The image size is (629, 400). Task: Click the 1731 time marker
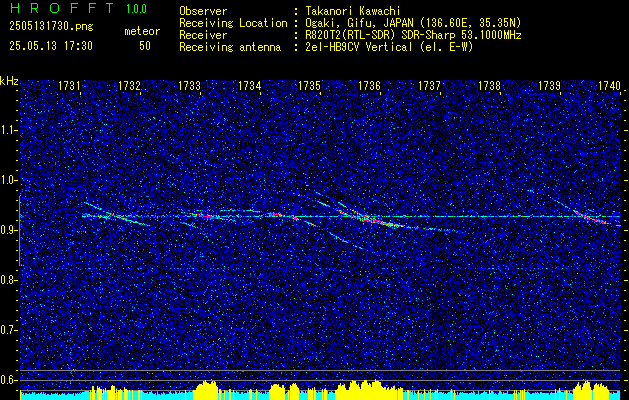tap(69, 86)
